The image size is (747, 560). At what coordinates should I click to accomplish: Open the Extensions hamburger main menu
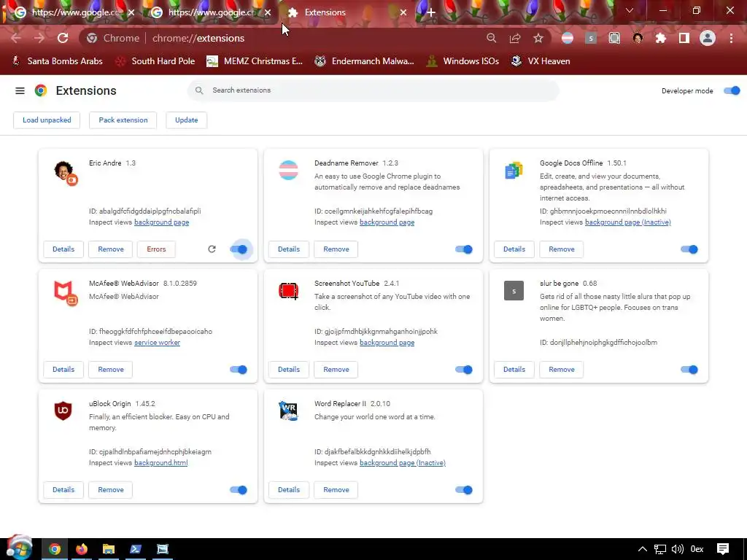(x=20, y=90)
